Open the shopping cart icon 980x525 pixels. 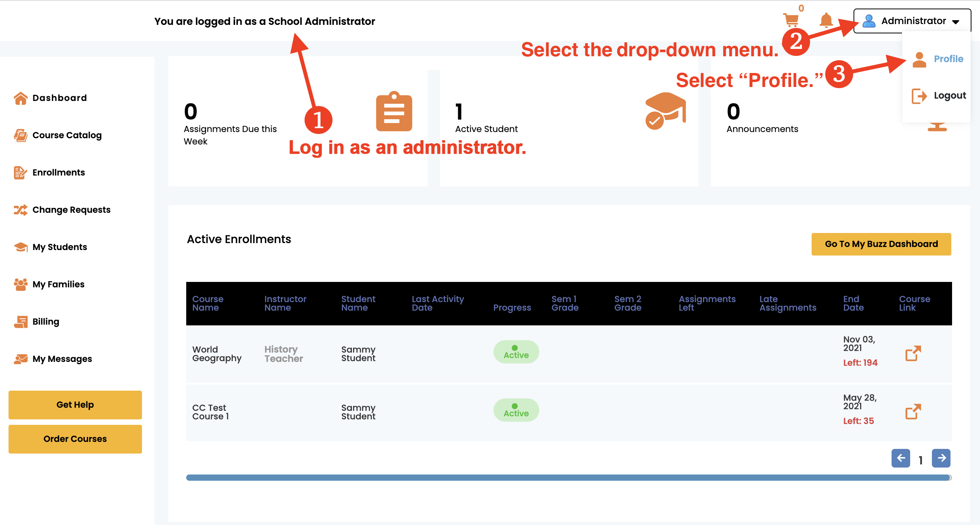[791, 19]
